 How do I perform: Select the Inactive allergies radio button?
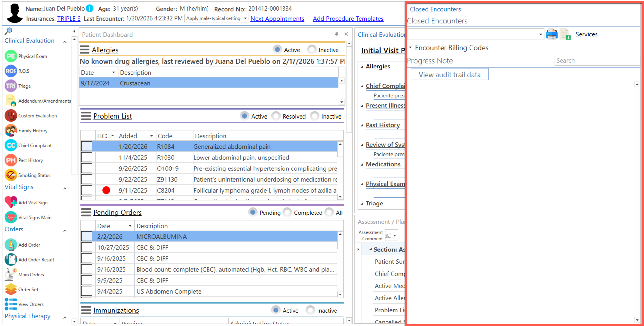[x=311, y=50]
